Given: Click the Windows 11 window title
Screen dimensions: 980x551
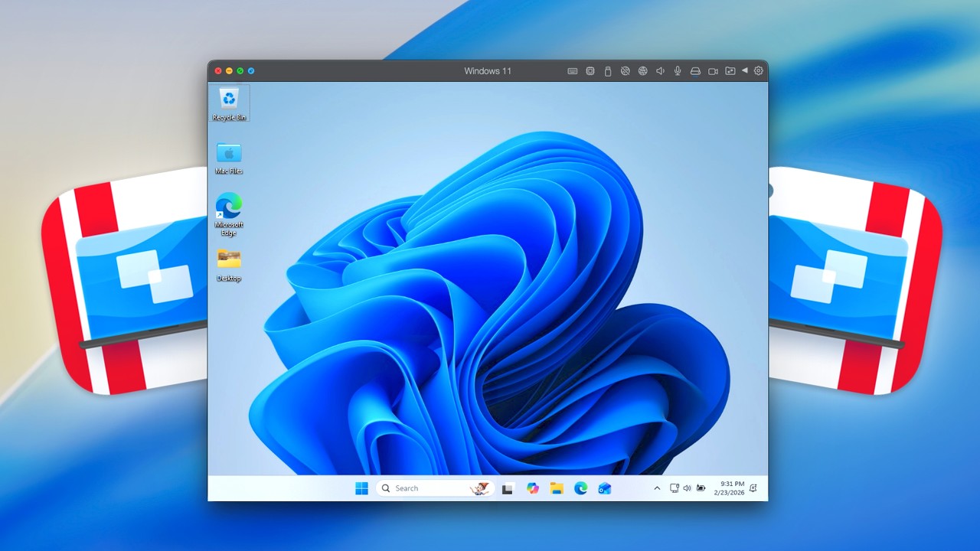Looking at the screenshot, I should 488,71.
